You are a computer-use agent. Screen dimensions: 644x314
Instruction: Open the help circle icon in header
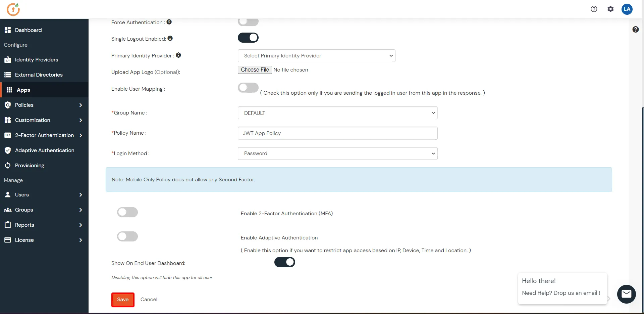coord(594,9)
